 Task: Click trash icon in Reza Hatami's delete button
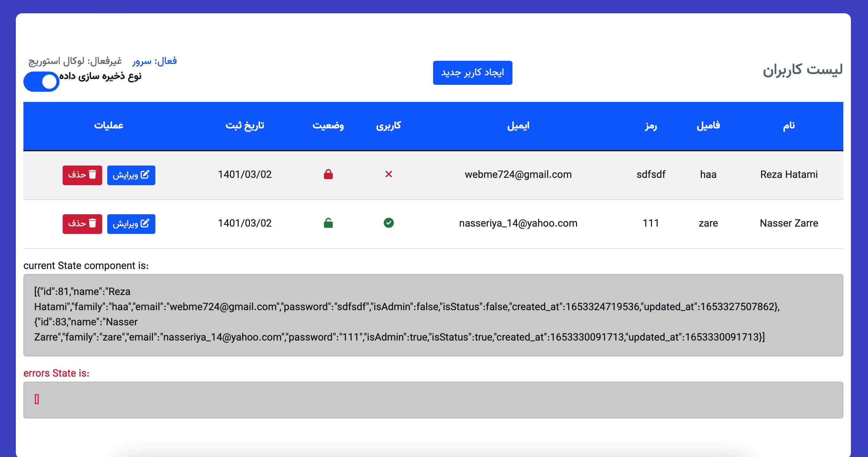(93, 175)
